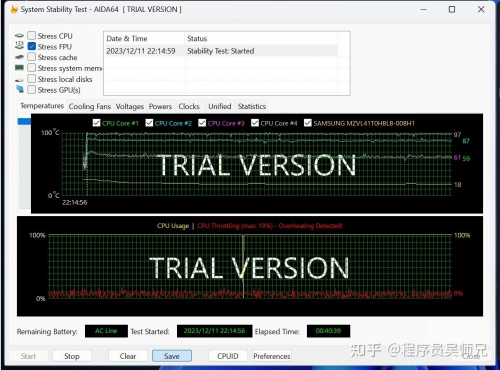Click the memory module icon beside Stress system memory
This screenshot has height=370, width=500.
[19, 68]
